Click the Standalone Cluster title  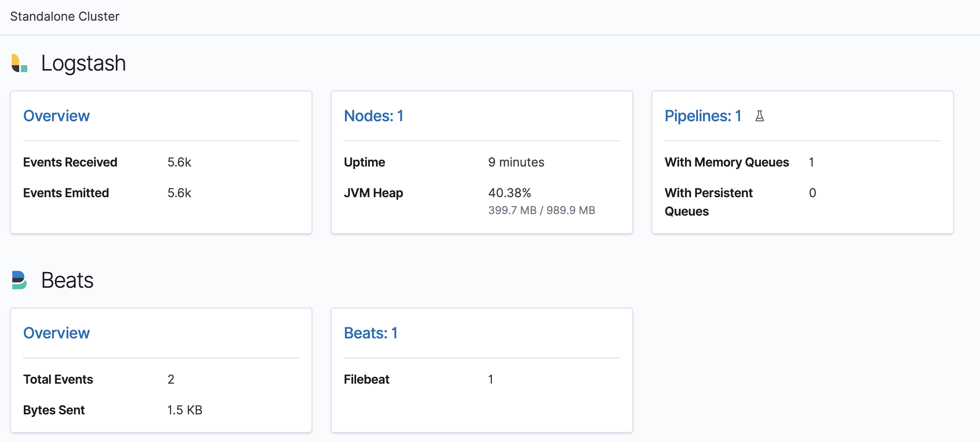point(65,16)
